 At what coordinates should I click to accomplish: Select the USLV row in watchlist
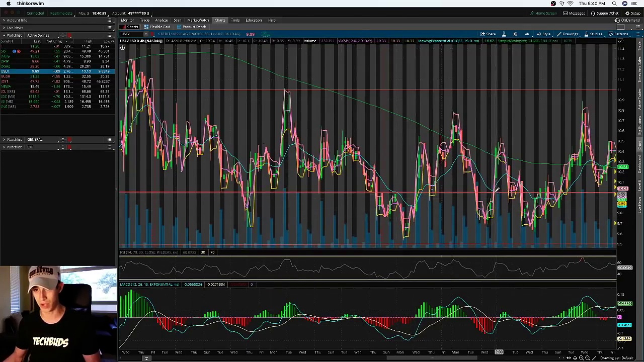(x=57, y=71)
